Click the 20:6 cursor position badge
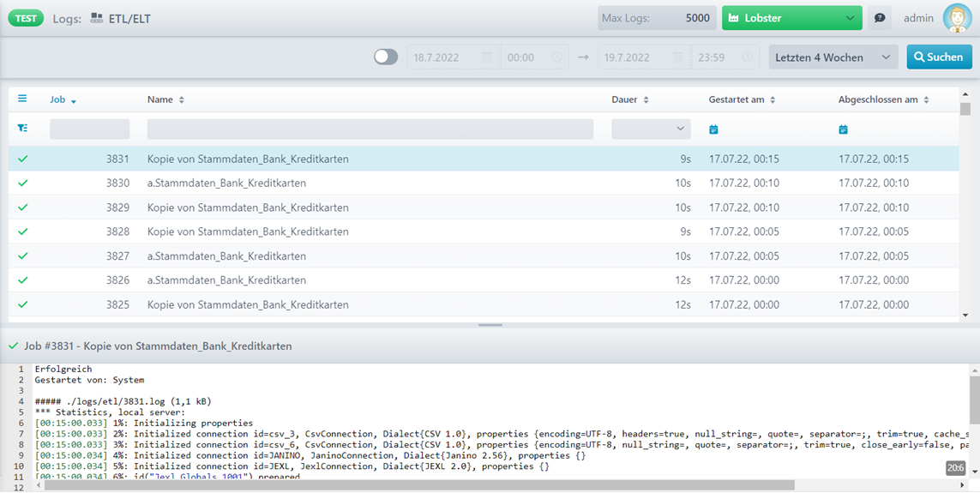The image size is (980, 493). (955, 466)
